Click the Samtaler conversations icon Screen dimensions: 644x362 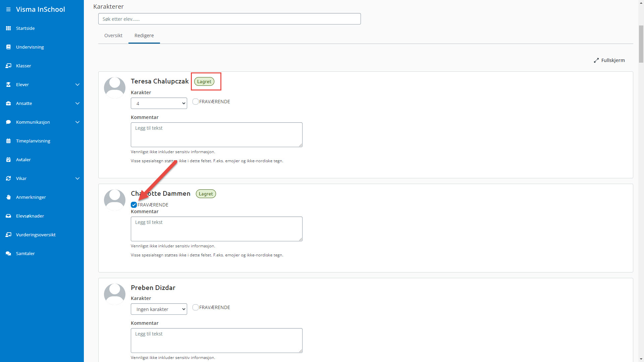tap(8, 253)
